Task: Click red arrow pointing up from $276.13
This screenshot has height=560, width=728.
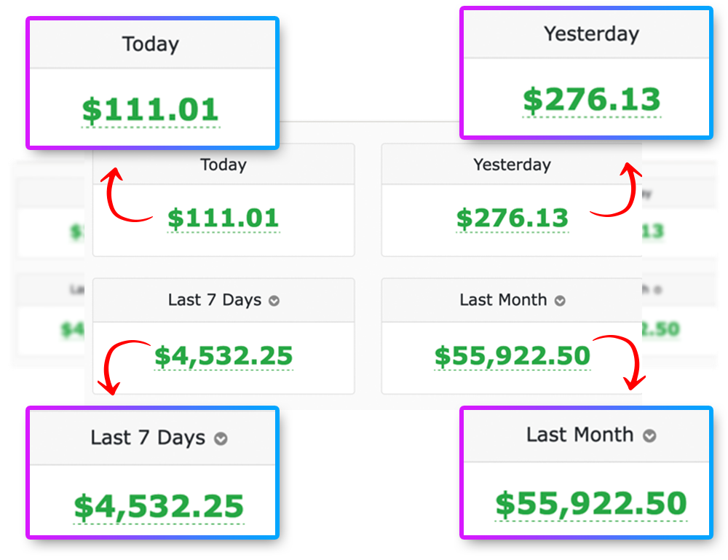Action: click(x=620, y=193)
